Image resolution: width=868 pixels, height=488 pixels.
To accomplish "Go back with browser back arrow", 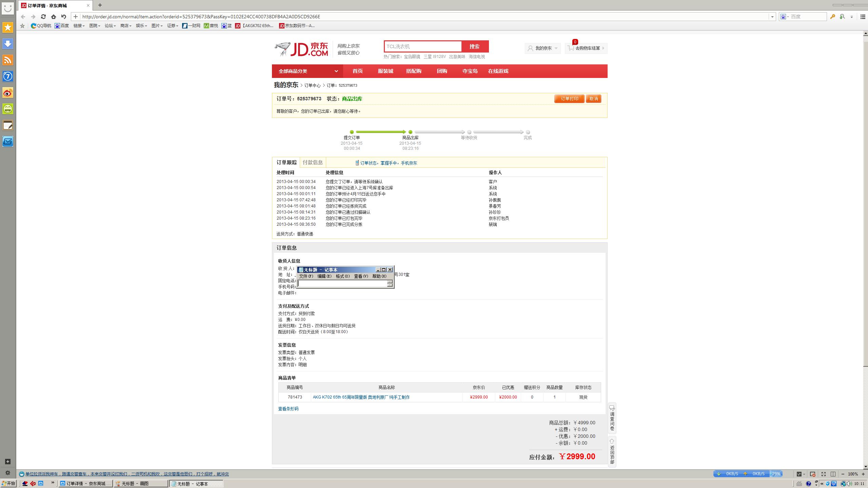I will click(23, 16).
